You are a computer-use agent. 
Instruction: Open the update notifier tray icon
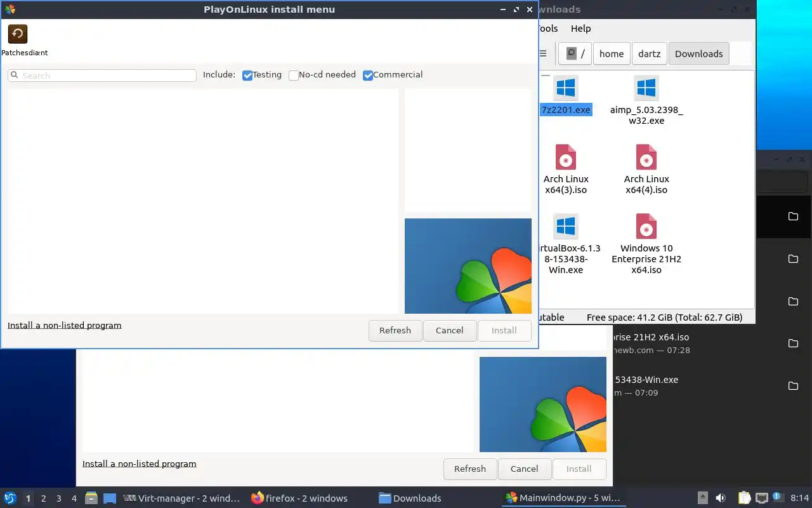coord(777,497)
